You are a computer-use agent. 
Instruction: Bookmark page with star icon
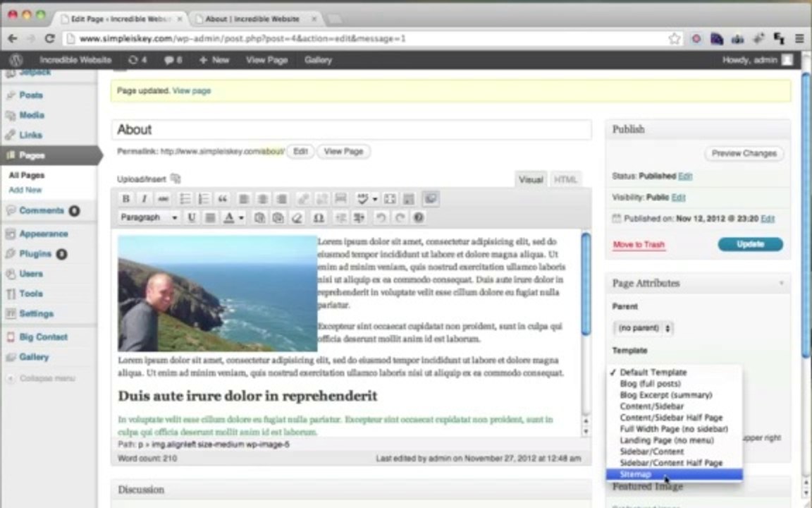(674, 38)
